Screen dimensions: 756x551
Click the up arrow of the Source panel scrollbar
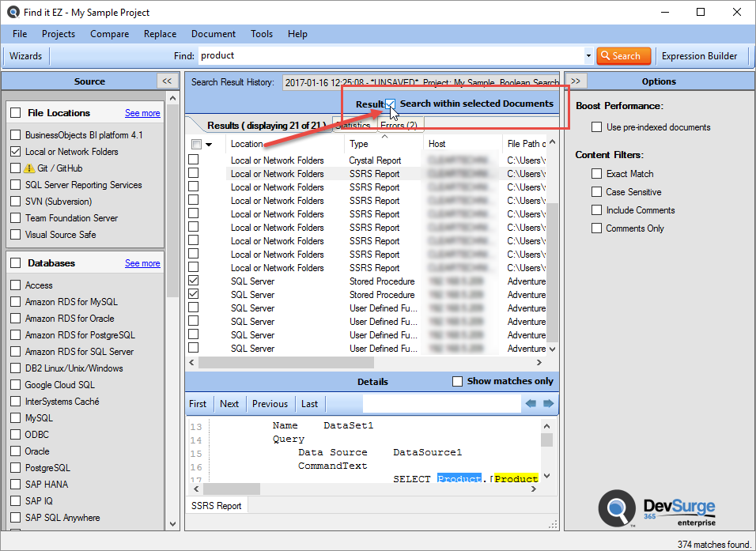coord(173,98)
